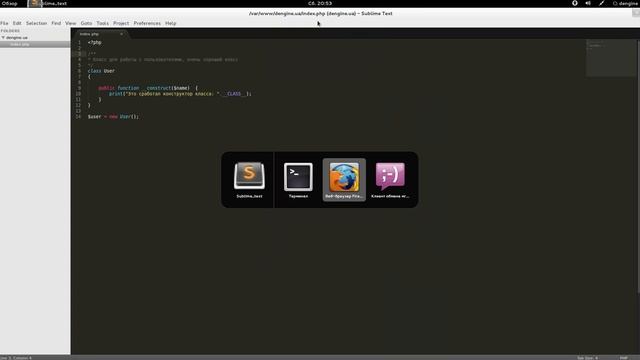Open the Edit menu

[x=17, y=23]
